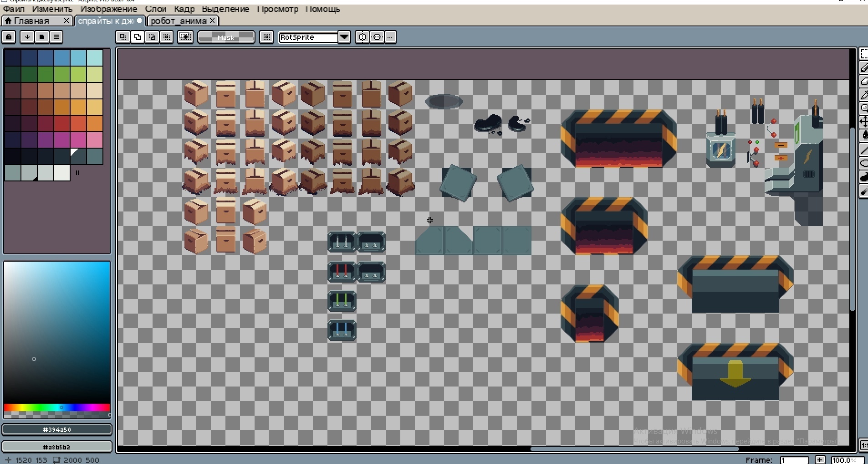Click the alpha transparency slider under the hue bar
Viewport: 868px width, 464px height.
click(57, 415)
